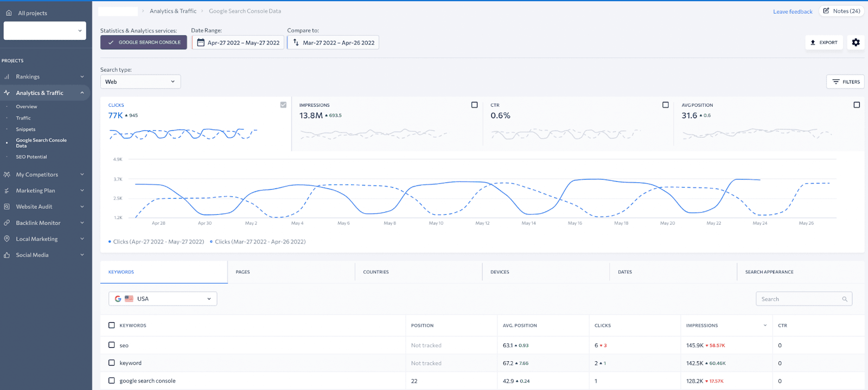Expand the Marketing Plan section
868x390 pixels.
[x=82, y=191]
